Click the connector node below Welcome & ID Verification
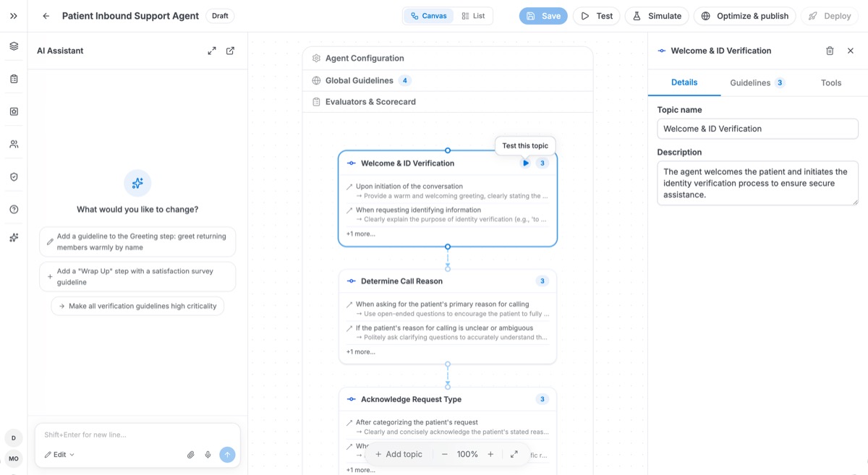Viewport: 868px width, 475px height. [x=448, y=247]
